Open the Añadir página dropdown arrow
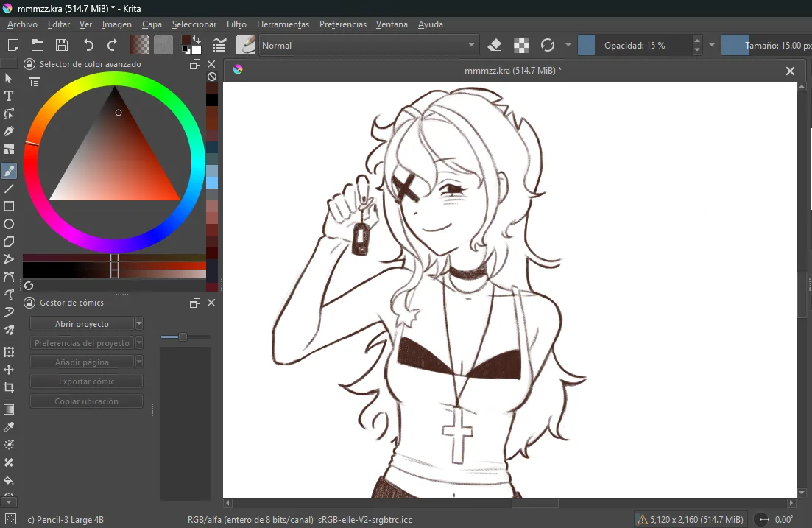Image resolution: width=812 pixels, height=528 pixels. pos(139,362)
